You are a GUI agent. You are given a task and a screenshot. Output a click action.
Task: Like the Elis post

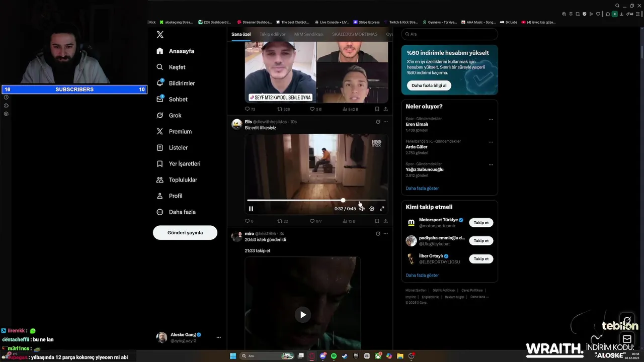pos(315,221)
